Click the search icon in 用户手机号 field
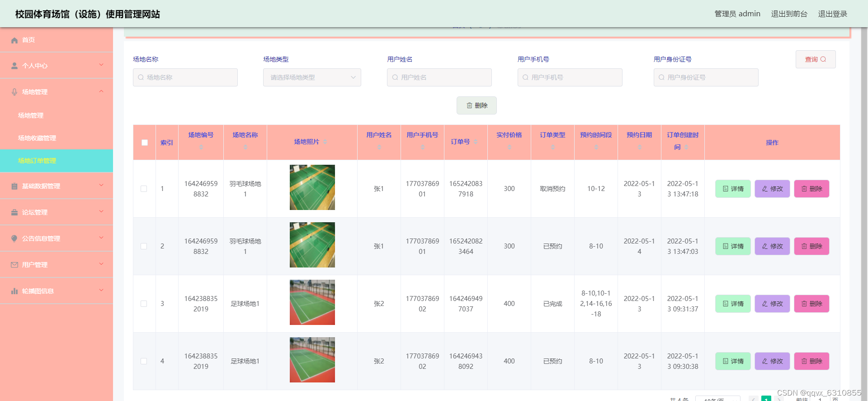This screenshot has width=868, height=401. coord(525,77)
